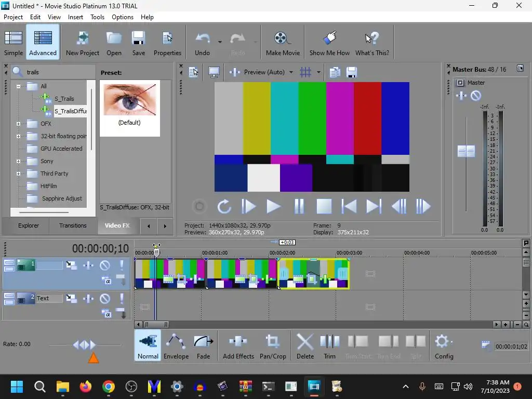Open overlays grid dropdown arrow

pyautogui.click(x=318, y=72)
